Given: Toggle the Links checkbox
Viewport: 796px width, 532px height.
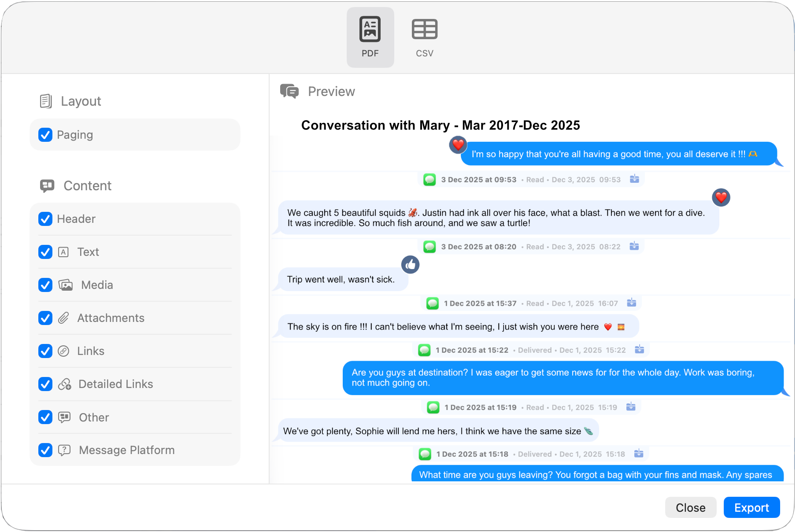Looking at the screenshot, I should tap(45, 351).
